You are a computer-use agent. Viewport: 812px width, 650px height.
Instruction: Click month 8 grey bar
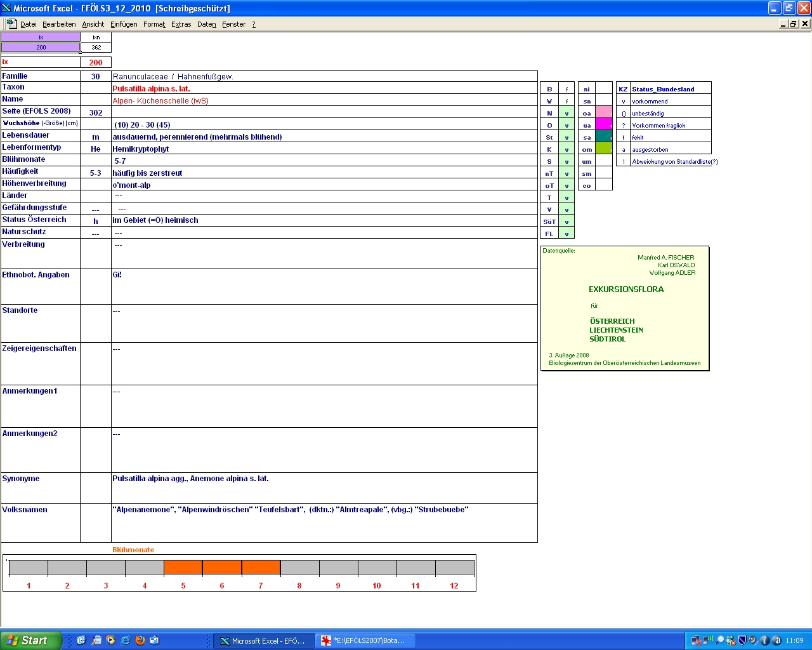click(299, 567)
